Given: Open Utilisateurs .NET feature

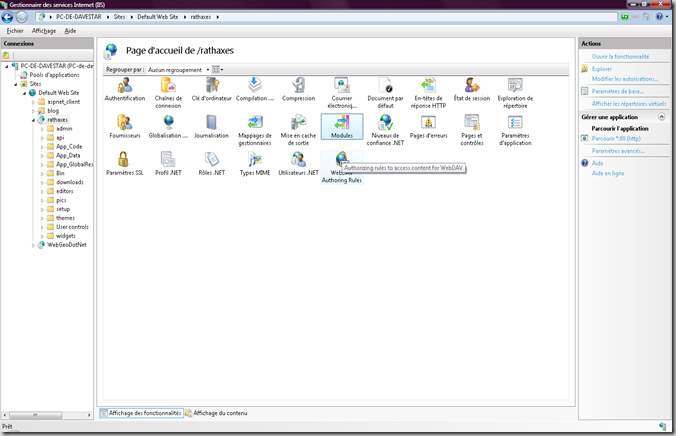Looking at the screenshot, I should (298, 164).
